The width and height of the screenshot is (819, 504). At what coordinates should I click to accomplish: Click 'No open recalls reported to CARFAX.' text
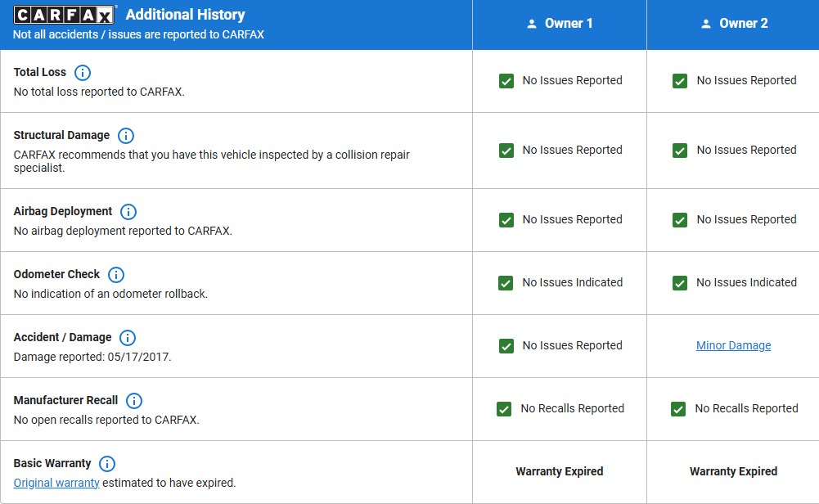click(x=106, y=420)
